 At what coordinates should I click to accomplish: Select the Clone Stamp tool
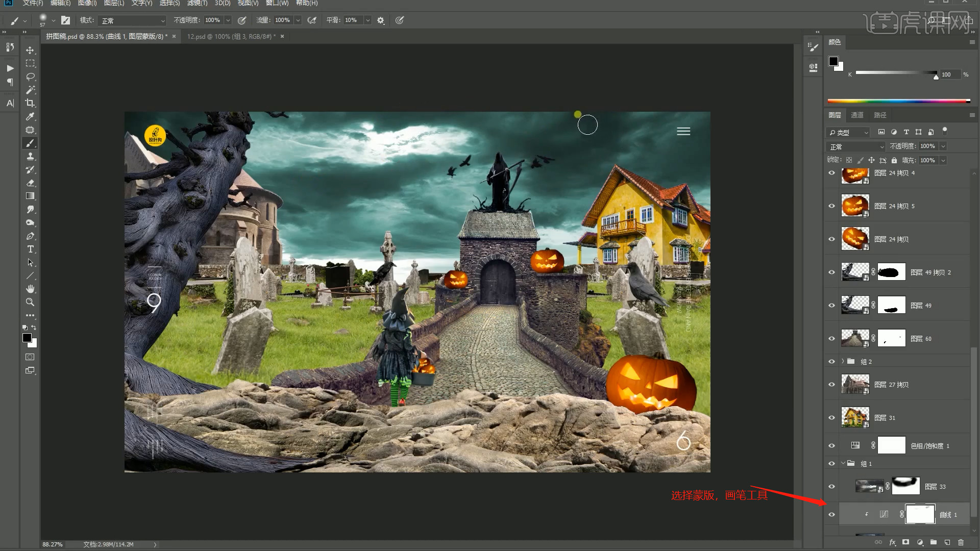pos(30,156)
